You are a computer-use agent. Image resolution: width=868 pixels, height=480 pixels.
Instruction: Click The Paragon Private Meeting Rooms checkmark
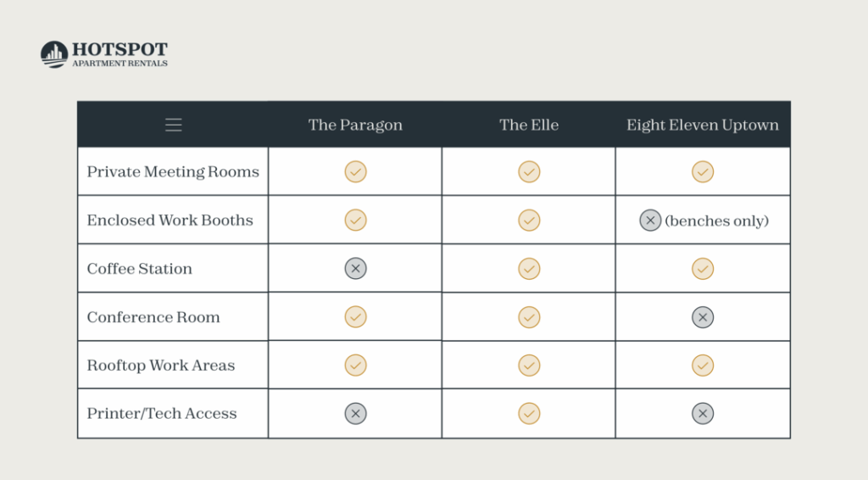click(x=355, y=171)
